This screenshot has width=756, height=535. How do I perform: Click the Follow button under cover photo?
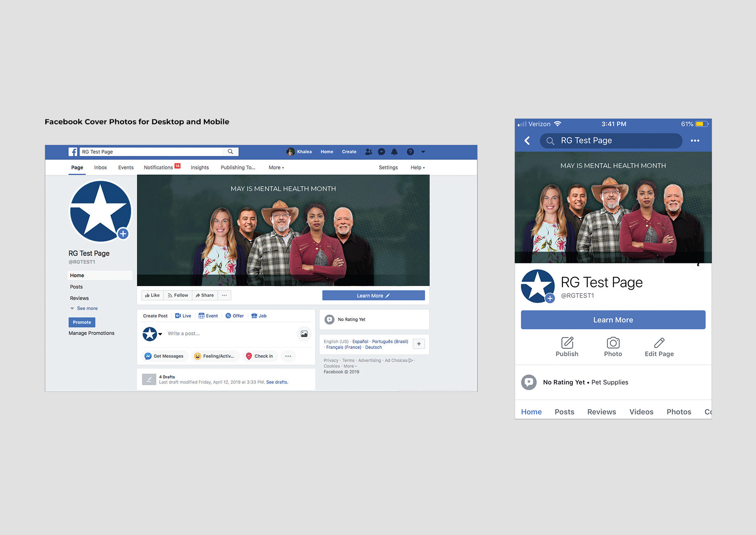click(x=178, y=295)
